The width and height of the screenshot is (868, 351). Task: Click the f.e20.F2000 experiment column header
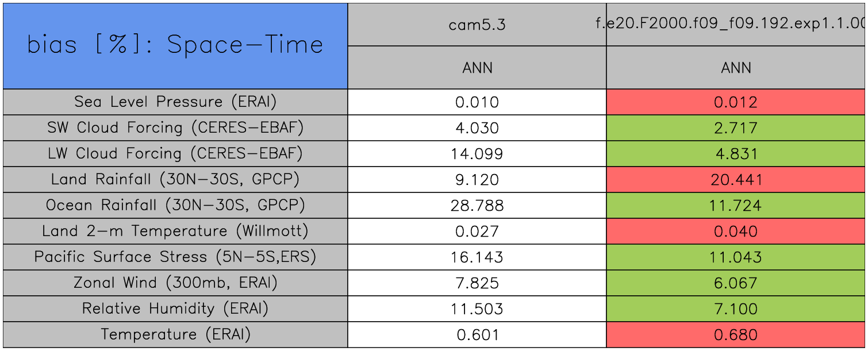[736, 25]
